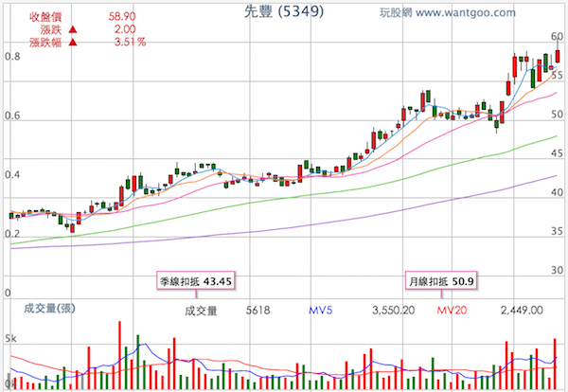Viewport: 568px width, 392px height.
Task: Click the price axis label 40
Action: (x=558, y=192)
